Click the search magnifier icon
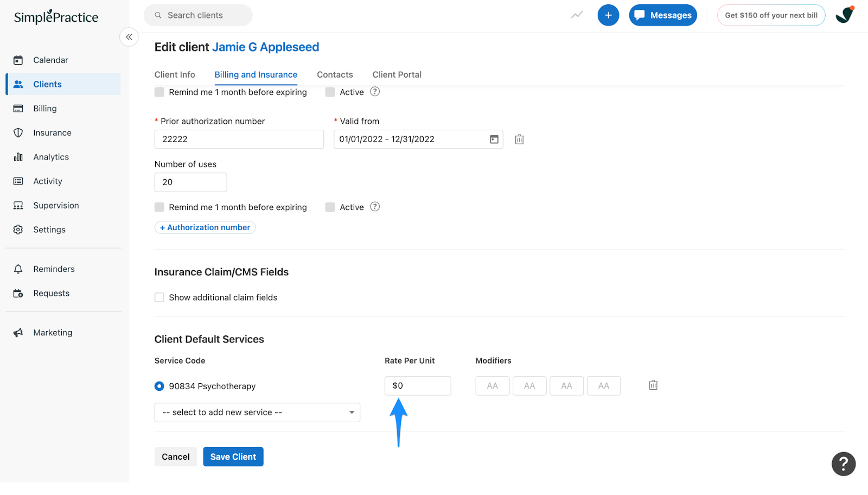868x495 pixels. click(x=158, y=15)
